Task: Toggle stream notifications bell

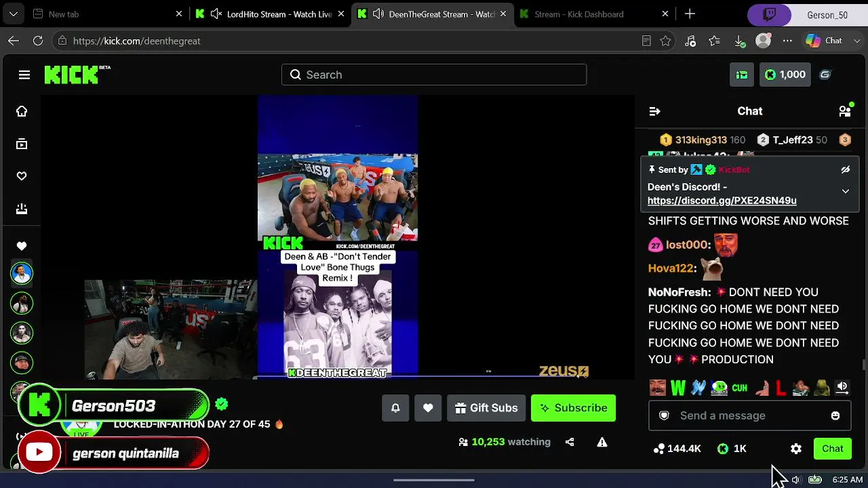Action: tap(395, 408)
